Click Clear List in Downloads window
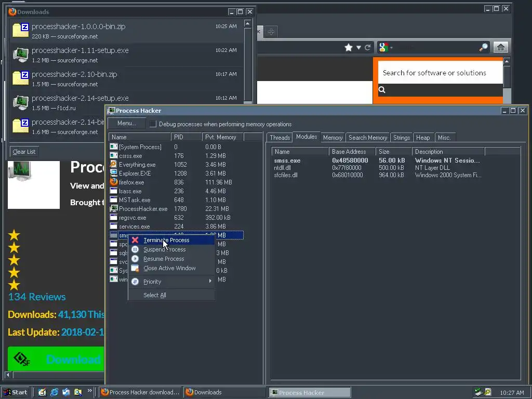This screenshot has height=399, width=532. pyautogui.click(x=24, y=152)
